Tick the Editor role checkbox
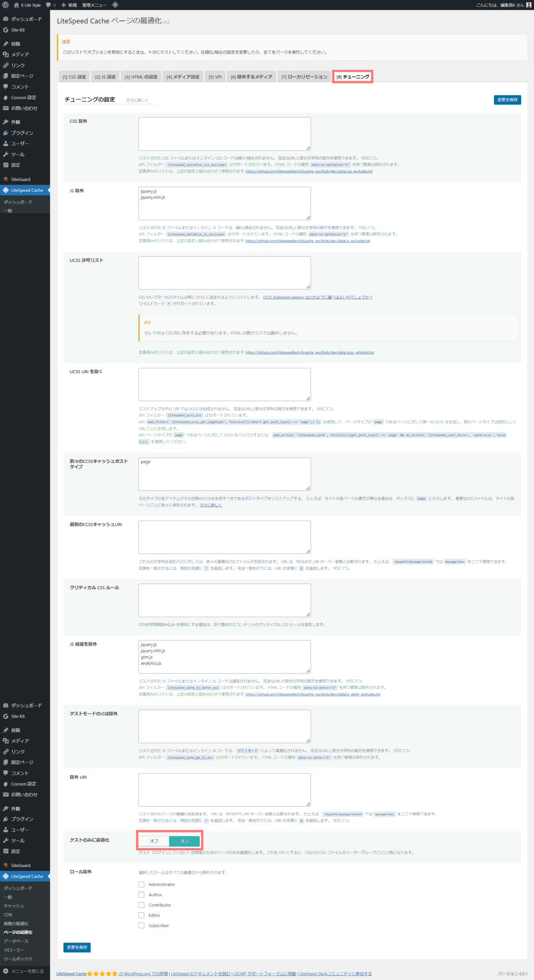Image resolution: width=534 pixels, height=980 pixels. pyautogui.click(x=142, y=915)
